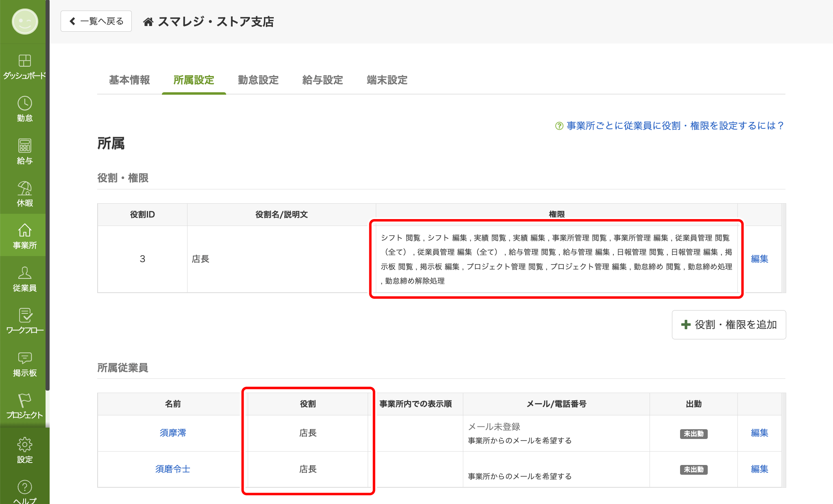Switch to the 勤怠設定 tab

[x=258, y=80]
